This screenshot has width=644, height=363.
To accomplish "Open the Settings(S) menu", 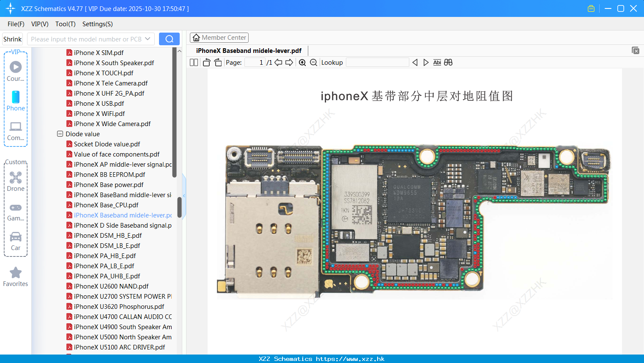I will [98, 24].
